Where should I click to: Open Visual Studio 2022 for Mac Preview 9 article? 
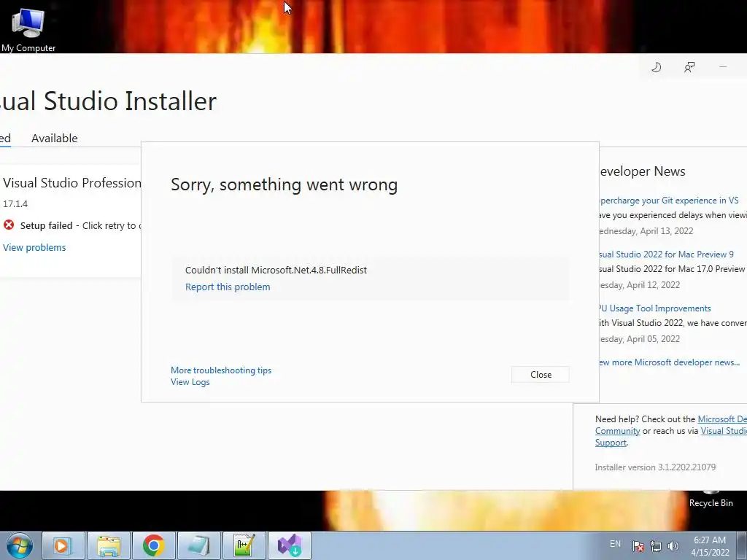click(667, 254)
